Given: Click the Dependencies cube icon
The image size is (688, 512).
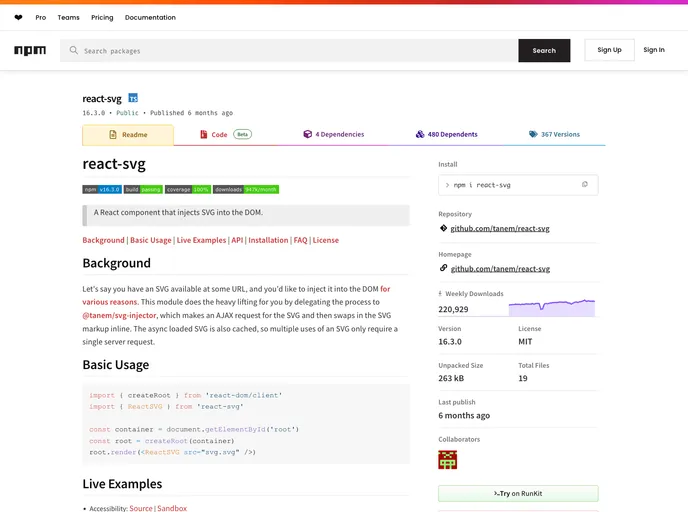Looking at the screenshot, I should coord(308,134).
